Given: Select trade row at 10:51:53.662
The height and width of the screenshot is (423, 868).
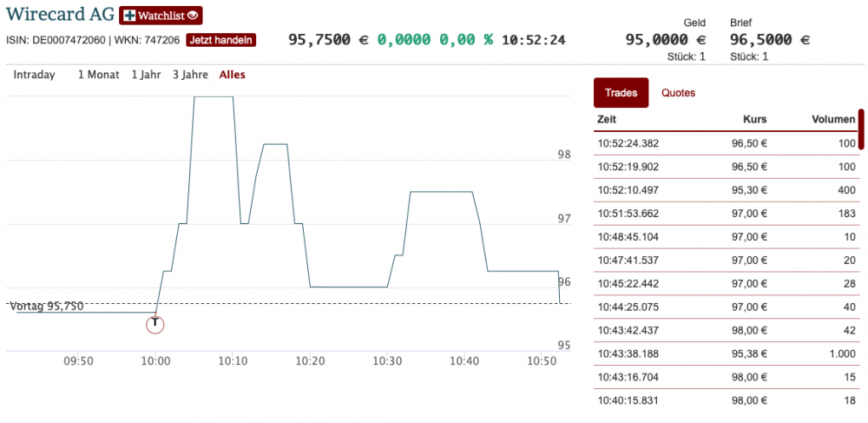Looking at the screenshot, I should (726, 213).
